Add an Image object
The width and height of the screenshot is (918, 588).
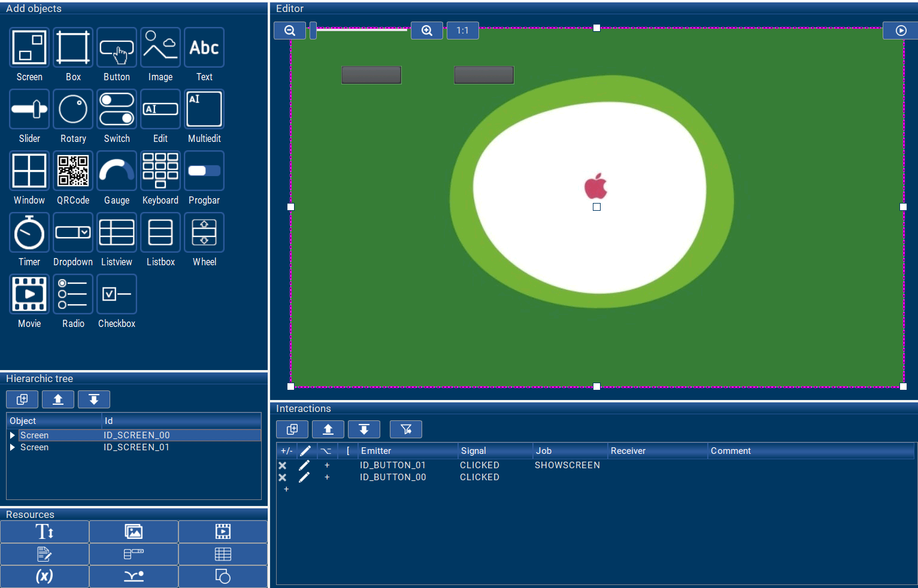tap(160, 47)
